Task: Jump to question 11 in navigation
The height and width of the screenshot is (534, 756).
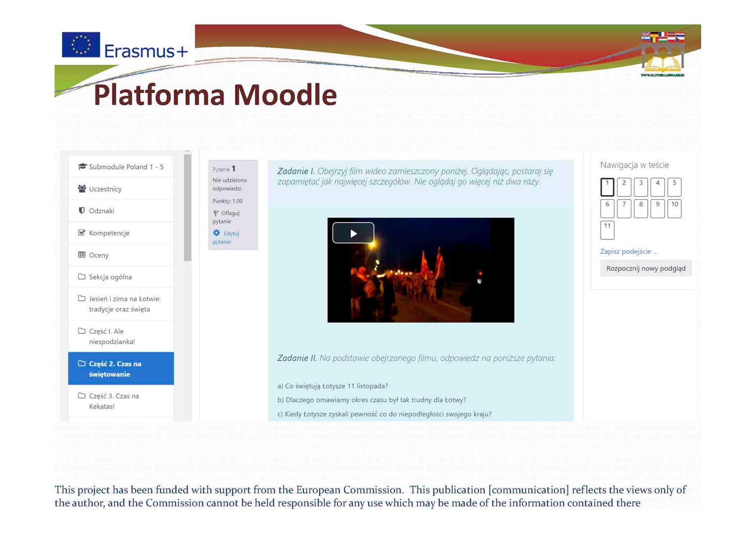Action: click(607, 230)
